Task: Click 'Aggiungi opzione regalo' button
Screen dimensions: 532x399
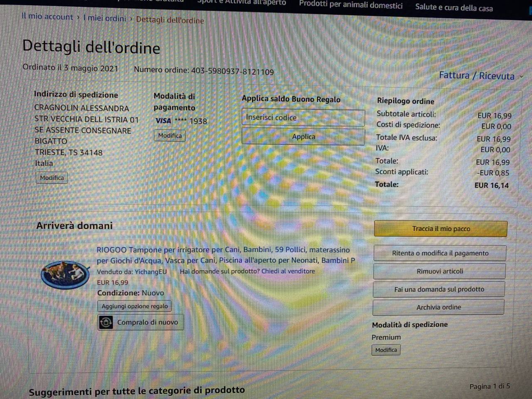Action: [x=135, y=306]
